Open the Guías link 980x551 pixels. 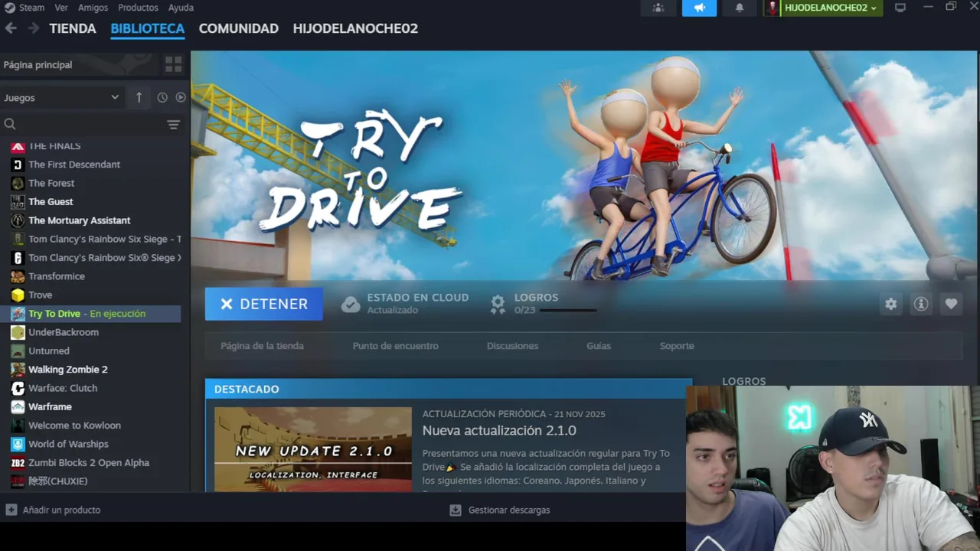click(x=599, y=346)
